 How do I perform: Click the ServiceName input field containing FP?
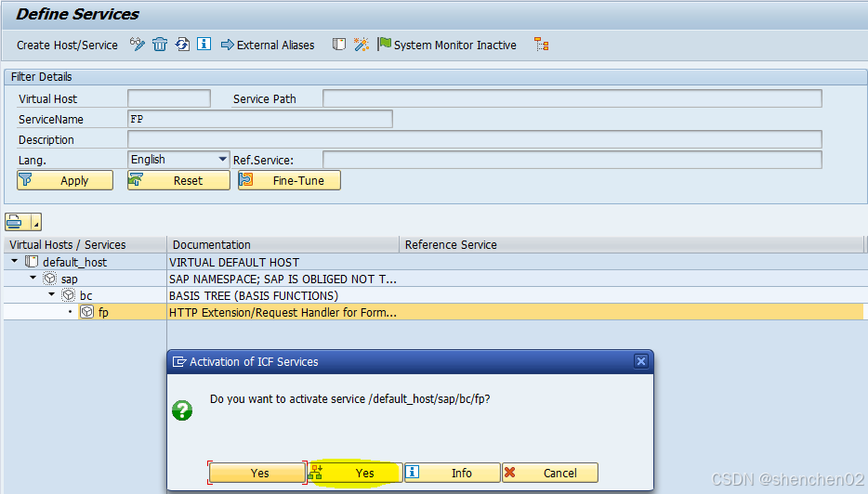pos(259,119)
